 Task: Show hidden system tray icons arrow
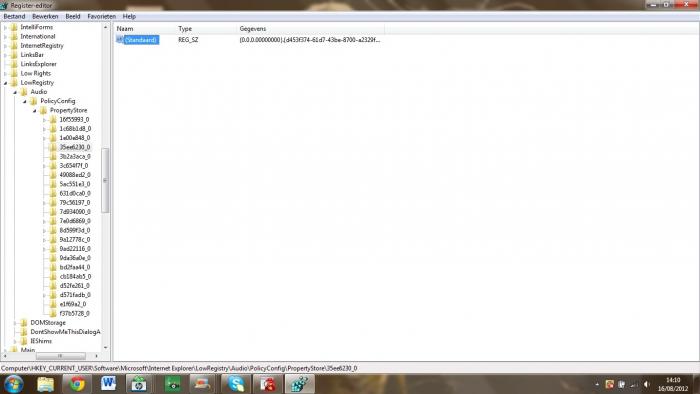point(597,384)
